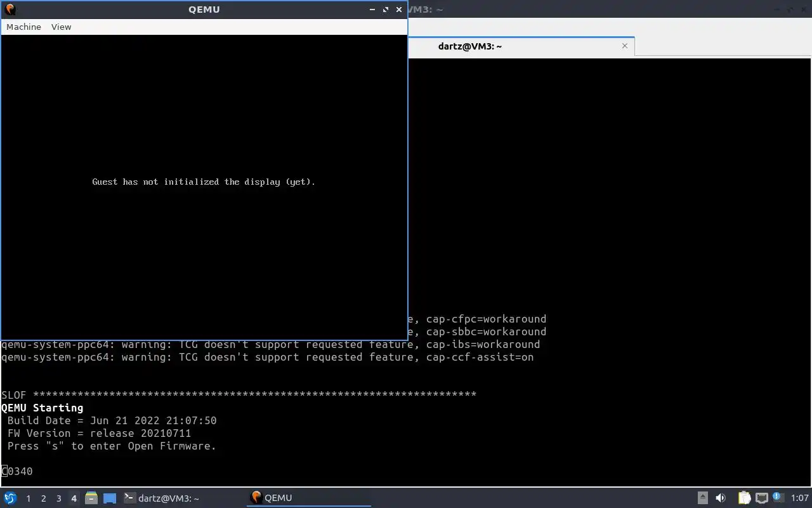Screen dimensions: 812x508
Task: Click the cap-ccf-assist=on warning line
Action: 267,357
